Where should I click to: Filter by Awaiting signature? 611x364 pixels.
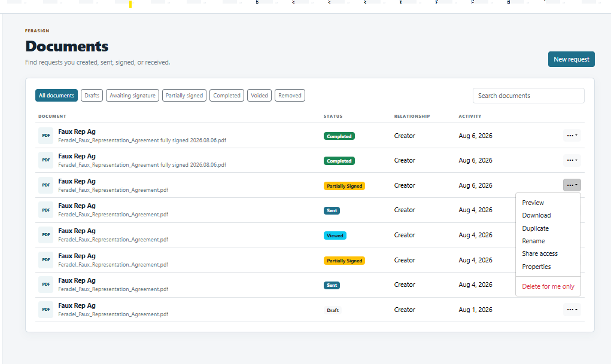click(x=132, y=96)
